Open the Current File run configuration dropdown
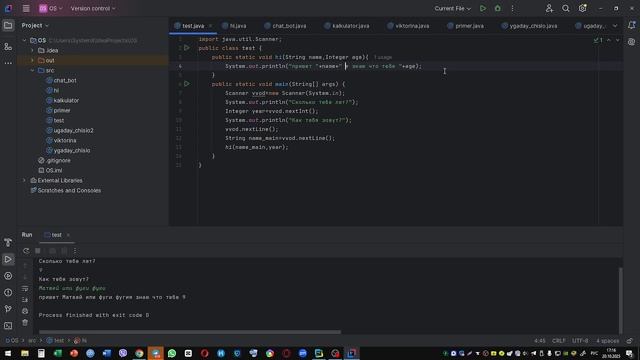Viewport: 640px width, 360px height. point(452,8)
